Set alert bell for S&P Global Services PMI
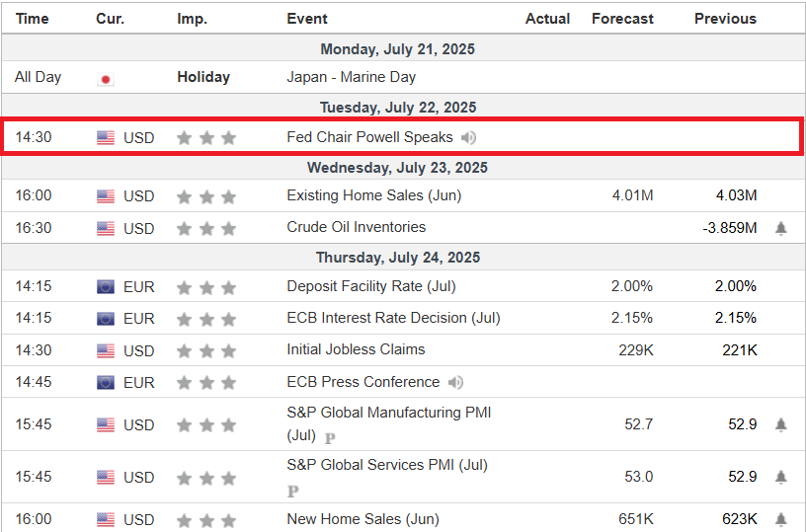806x532 pixels. point(780,477)
